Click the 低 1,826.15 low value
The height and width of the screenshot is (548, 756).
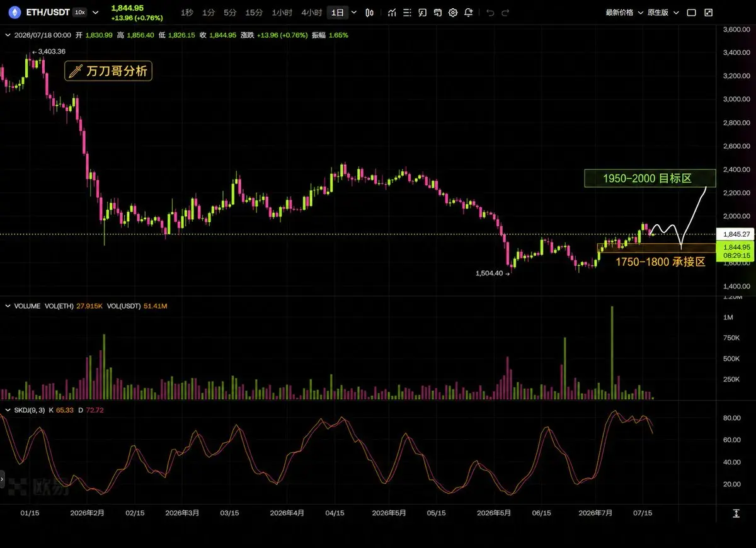pos(177,35)
